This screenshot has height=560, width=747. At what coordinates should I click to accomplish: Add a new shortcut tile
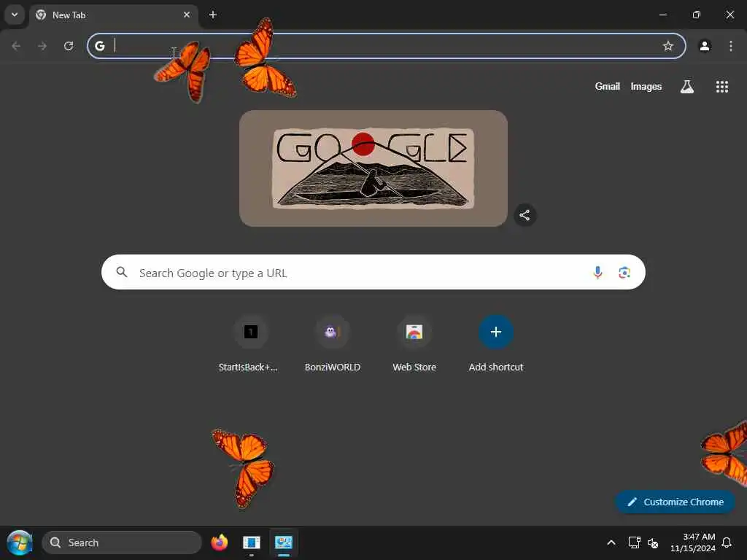tap(496, 344)
